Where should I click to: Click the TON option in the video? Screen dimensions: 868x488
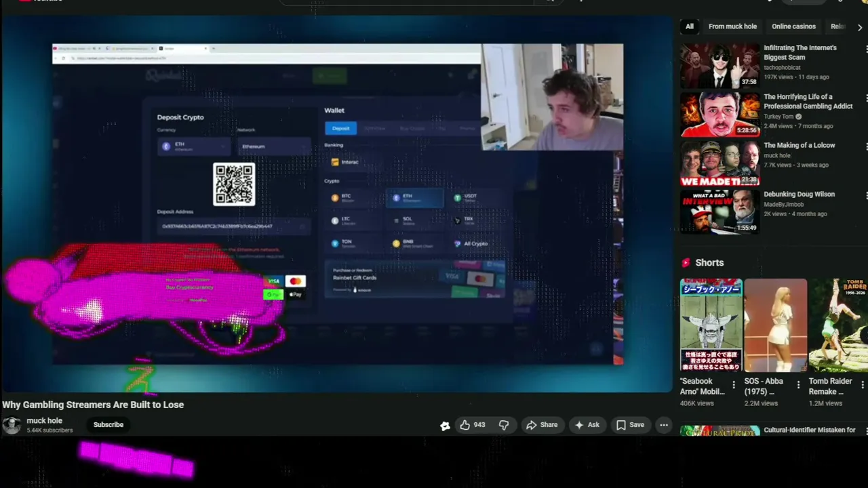coord(354,243)
